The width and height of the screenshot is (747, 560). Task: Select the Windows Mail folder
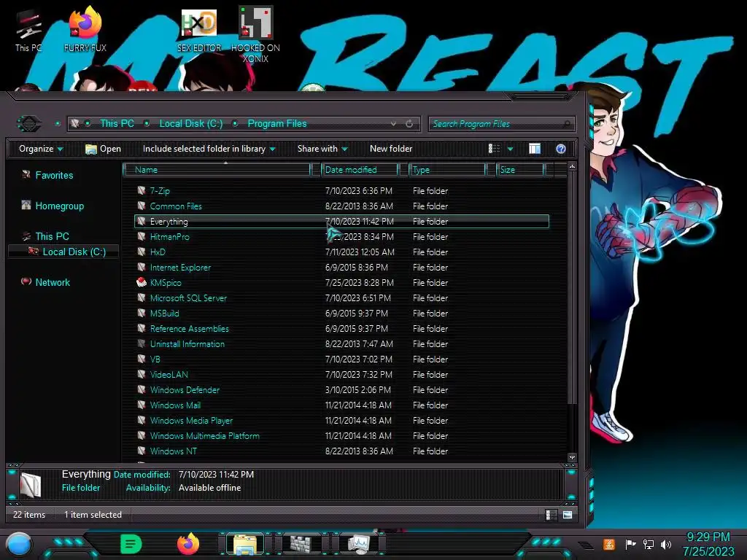coord(175,405)
